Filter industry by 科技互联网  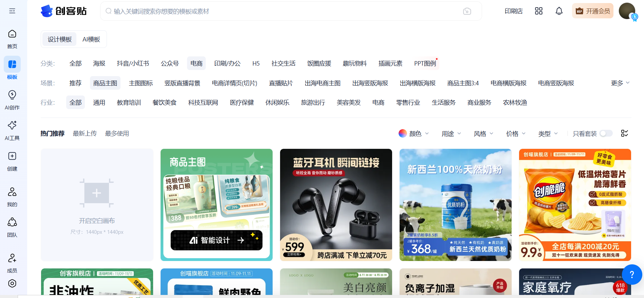pyautogui.click(x=203, y=103)
